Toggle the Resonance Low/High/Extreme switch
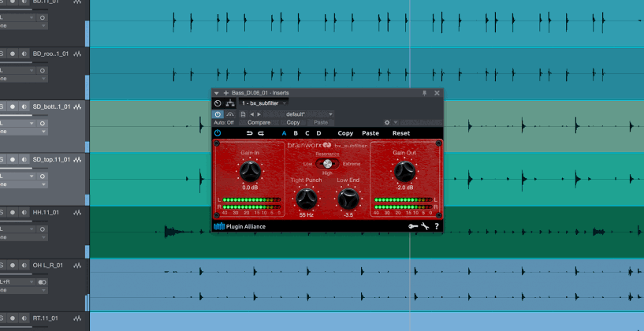This screenshot has width=644, height=331. click(327, 164)
